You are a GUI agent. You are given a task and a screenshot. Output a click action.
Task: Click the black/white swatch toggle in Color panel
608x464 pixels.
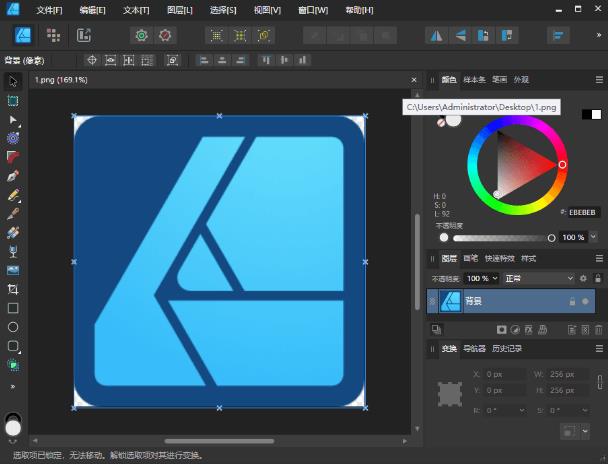(591, 114)
